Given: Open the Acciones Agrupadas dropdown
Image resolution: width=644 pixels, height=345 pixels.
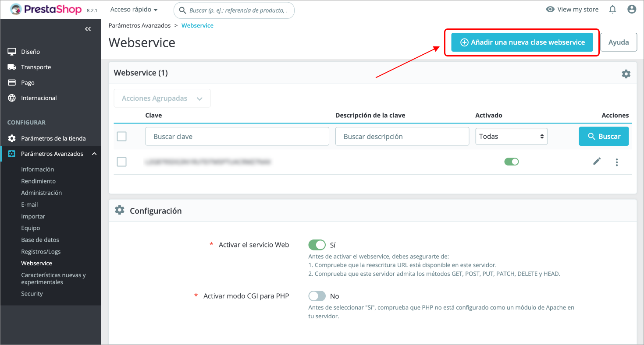Looking at the screenshot, I should tap(162, 98).
